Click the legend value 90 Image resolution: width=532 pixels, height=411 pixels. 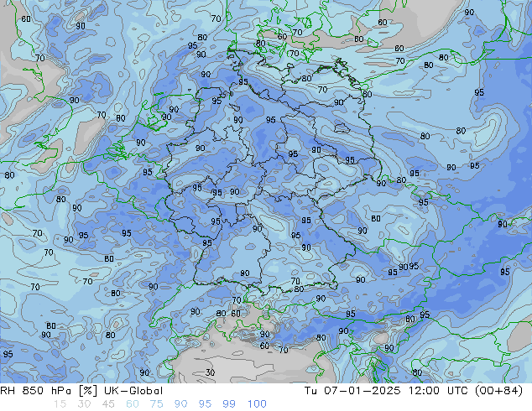pos(180,404)
